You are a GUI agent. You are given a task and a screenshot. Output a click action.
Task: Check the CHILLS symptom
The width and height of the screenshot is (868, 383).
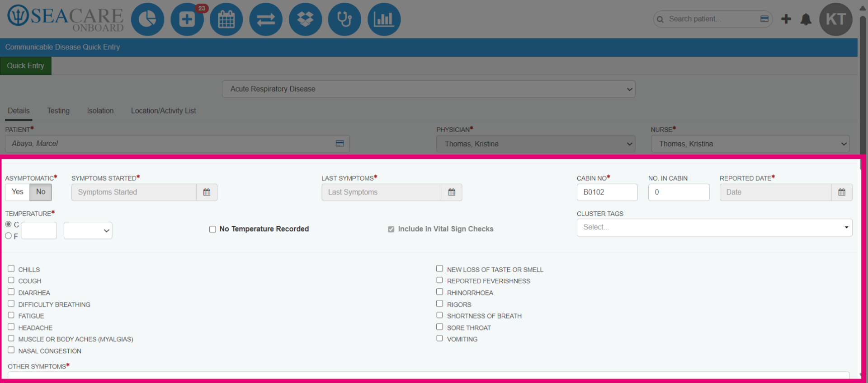[11, 269]
